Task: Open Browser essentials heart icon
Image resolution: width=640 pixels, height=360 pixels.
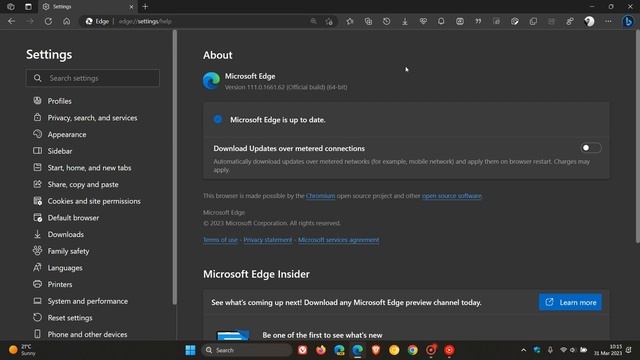Action: tap(423, 21)
